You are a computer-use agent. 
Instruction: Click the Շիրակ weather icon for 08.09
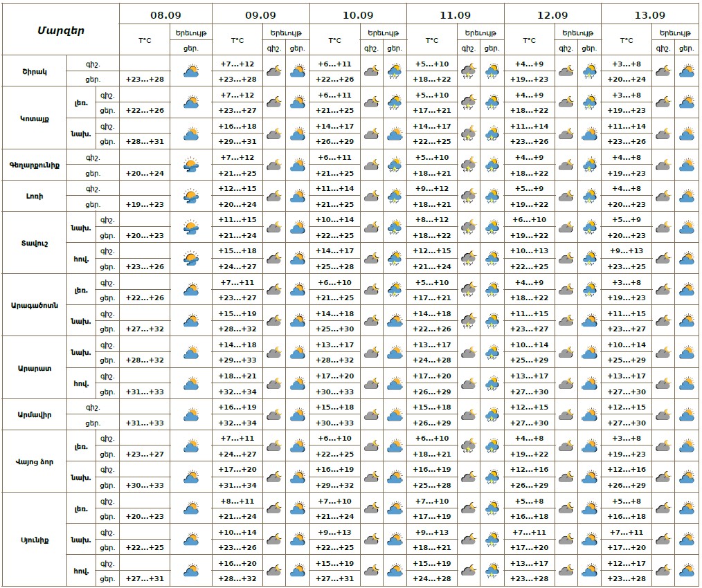click(191, 71)
